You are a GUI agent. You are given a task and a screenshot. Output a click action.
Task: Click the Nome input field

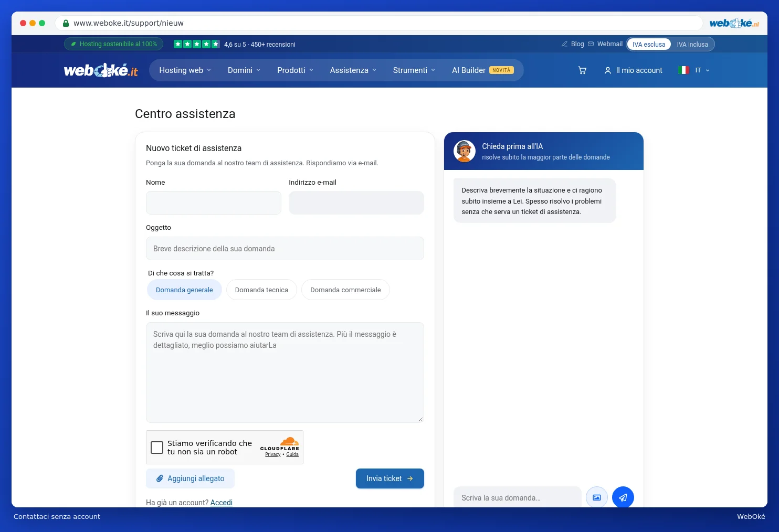pyautogui.click(x=214, y=203)
